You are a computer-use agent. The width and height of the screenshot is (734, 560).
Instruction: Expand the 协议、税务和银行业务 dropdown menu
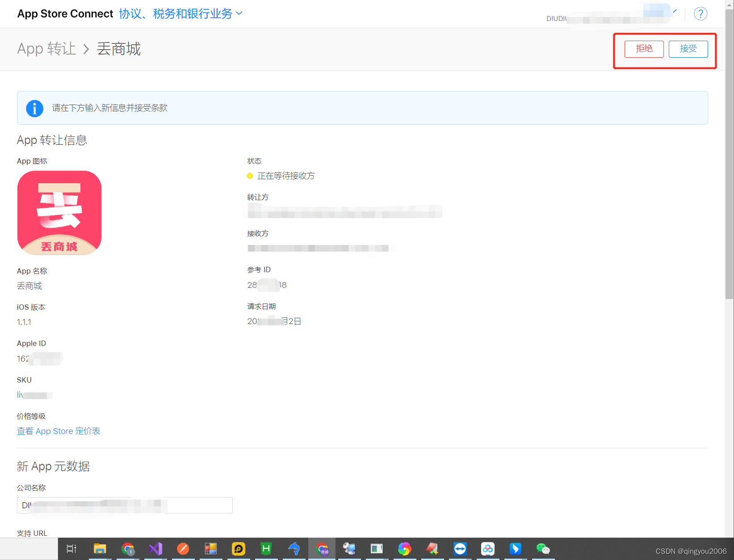(181, 14)
